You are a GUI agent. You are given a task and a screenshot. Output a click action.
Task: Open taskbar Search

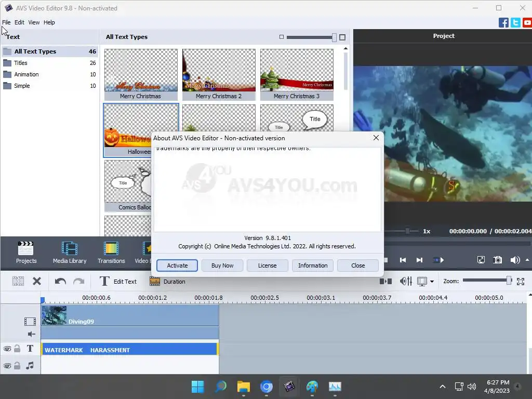pos(220,387)
